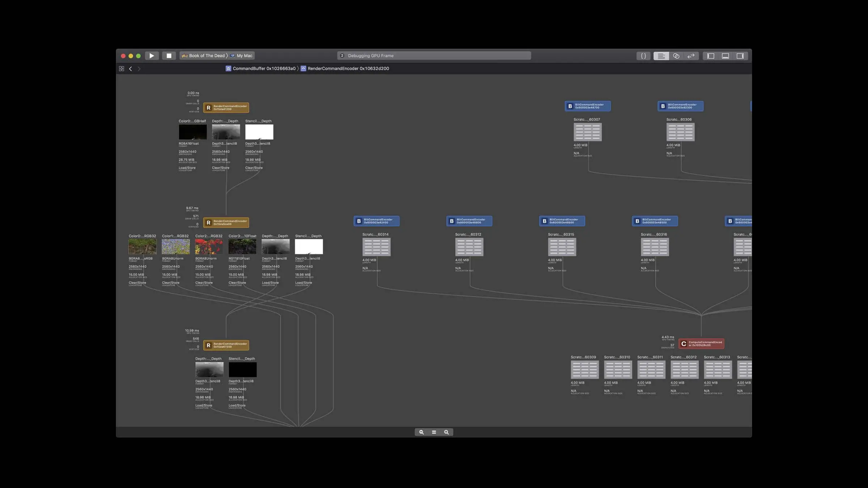Switch to the assistant editor
868x488 pixels.
[676, 56]
